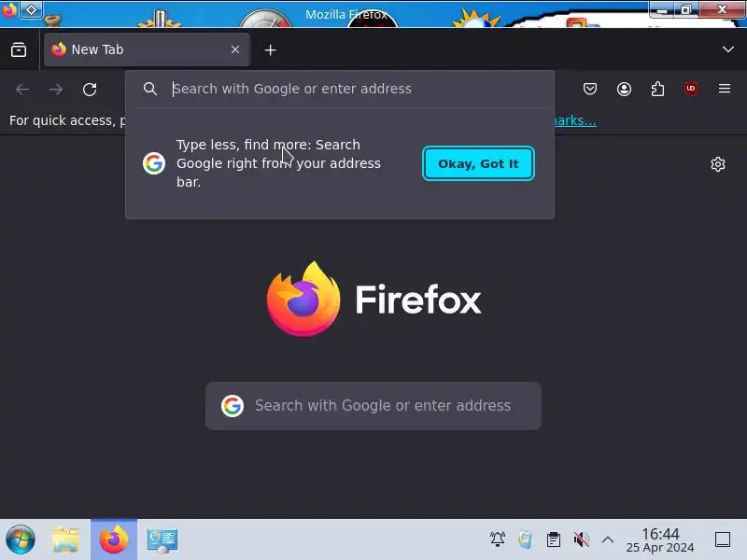Maximize the Mozilla Firefox window
Screen dimensions: 747x560
click(686, 9)
